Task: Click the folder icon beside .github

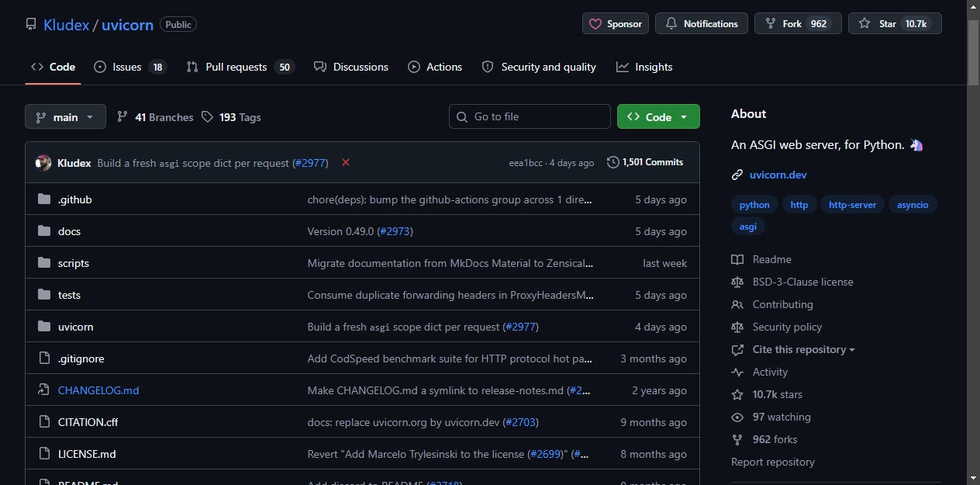Action: (44, 199)
